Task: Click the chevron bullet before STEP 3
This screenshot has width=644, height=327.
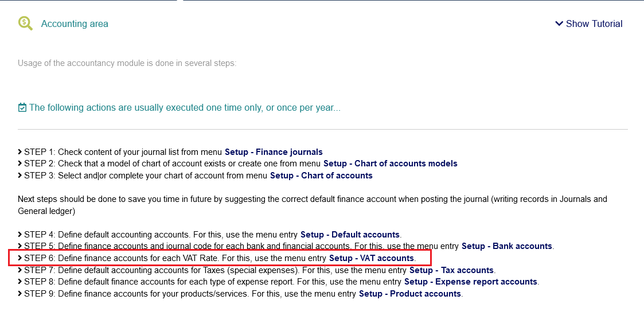Action: tap(20, 176)
